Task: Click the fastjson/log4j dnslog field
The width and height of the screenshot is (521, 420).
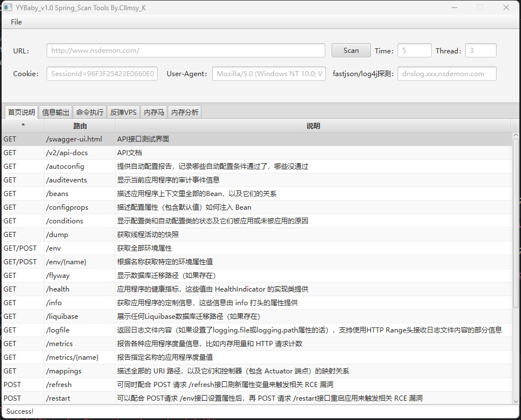Action: [x=446, y=74]
